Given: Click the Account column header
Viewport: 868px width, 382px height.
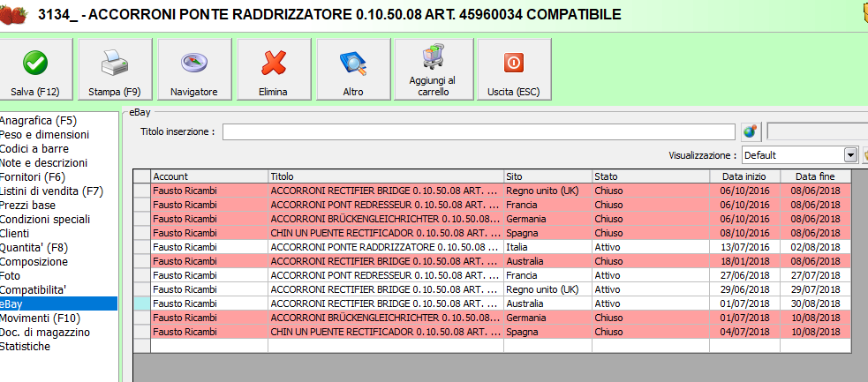Looking at the screenshot, I should [x=209, y=176].
